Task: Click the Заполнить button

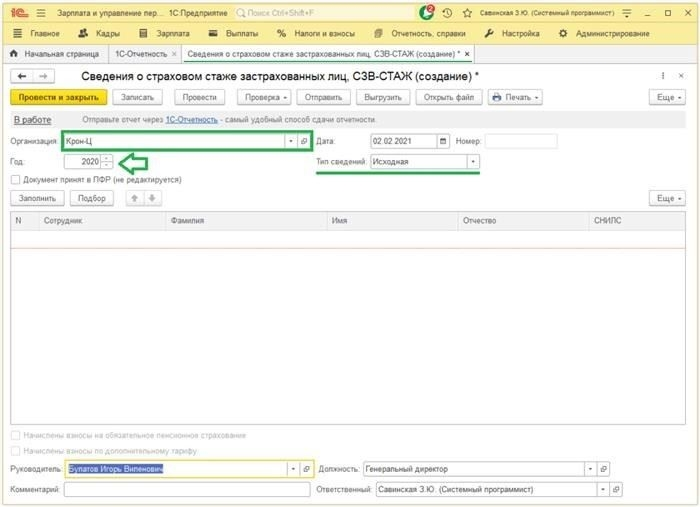Action: (x=38, y=198)
